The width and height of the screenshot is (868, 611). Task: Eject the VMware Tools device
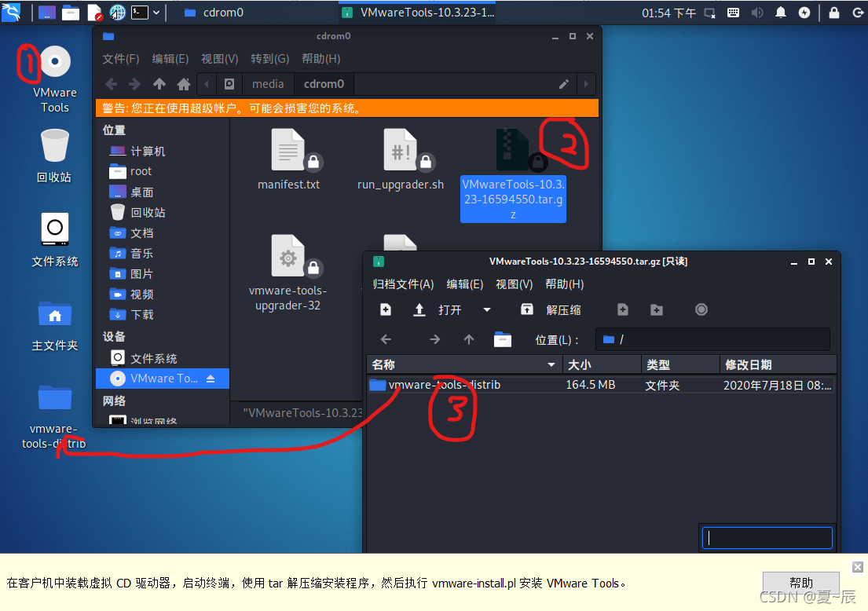click(211, 379)
